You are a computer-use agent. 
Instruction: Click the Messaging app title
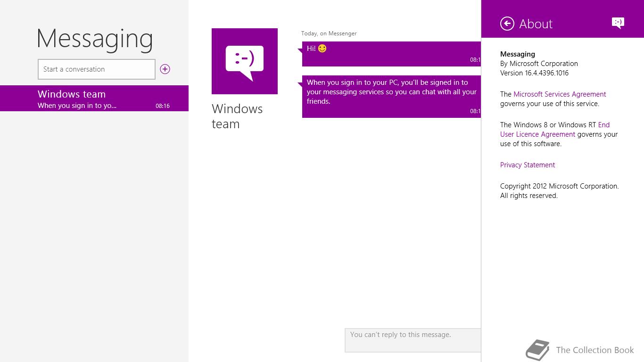pyautogui.click(x=95, y=39)
